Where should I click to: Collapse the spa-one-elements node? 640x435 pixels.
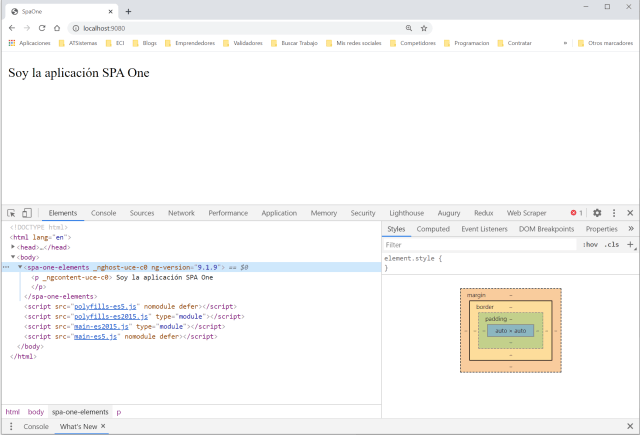[20, 267]
